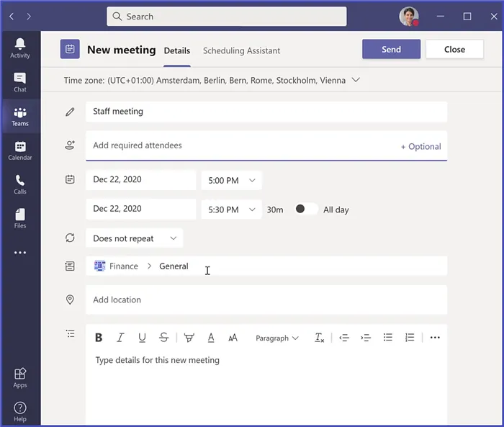Viewport: 504px width, 427px height.
Task: Toggle the All day switch
Action: [305, 209]
